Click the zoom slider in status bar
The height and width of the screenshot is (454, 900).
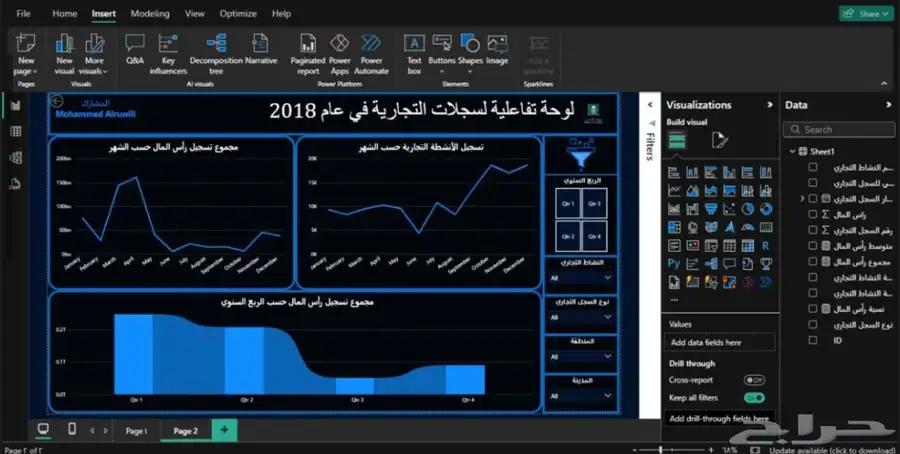coord(673,450)
